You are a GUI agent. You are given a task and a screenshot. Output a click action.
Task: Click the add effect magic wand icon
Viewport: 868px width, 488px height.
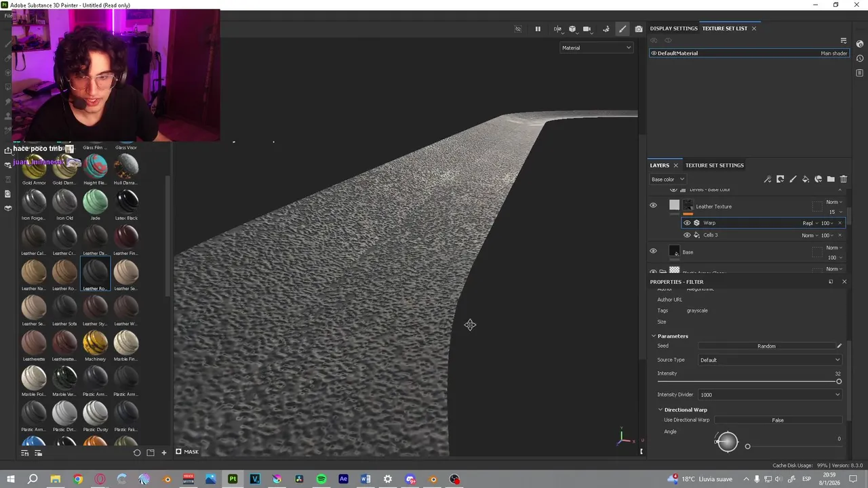click(x=768, y=179)
